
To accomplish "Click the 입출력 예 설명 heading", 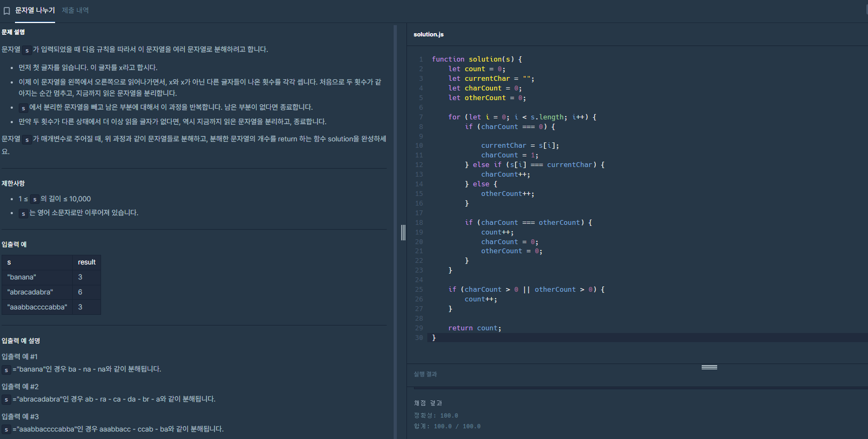I will click(21, 340).
